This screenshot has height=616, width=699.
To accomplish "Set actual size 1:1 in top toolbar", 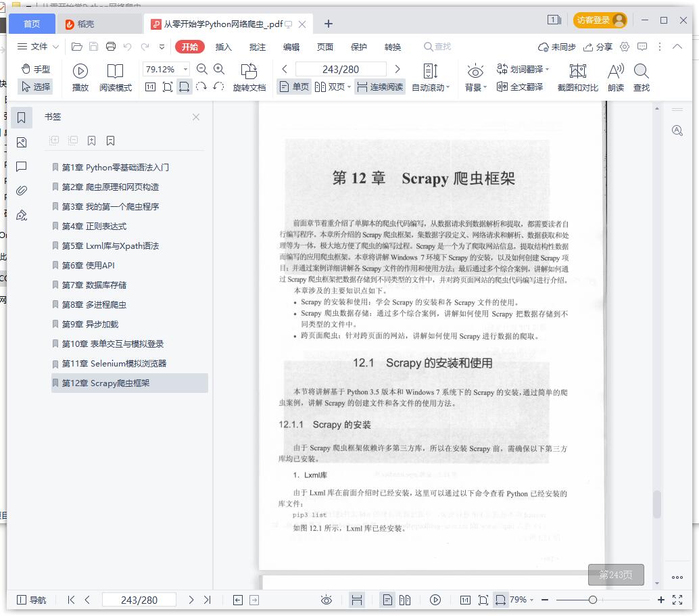I will point(151,87).
